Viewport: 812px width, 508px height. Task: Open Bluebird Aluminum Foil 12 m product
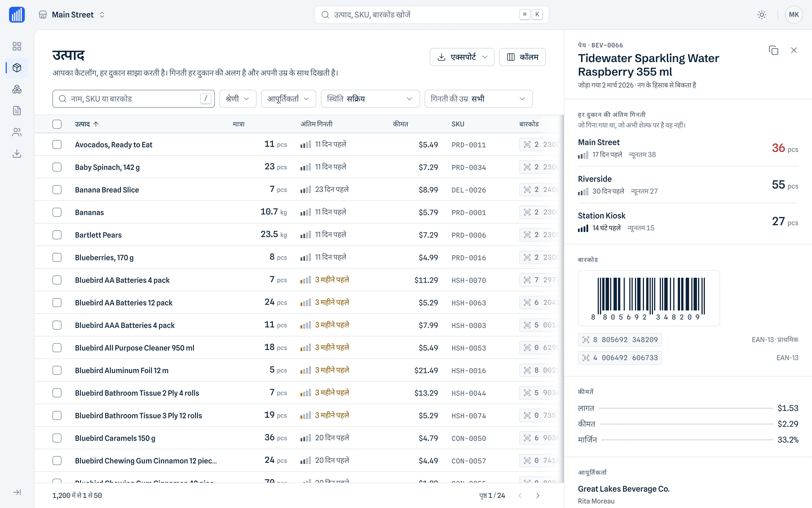(299, 370)
